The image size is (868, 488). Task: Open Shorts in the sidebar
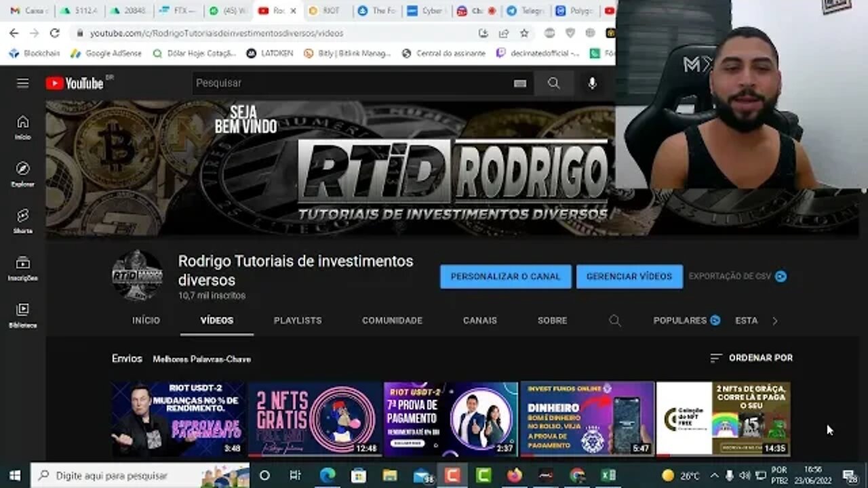pyautogui.click(x=23, y=221)
